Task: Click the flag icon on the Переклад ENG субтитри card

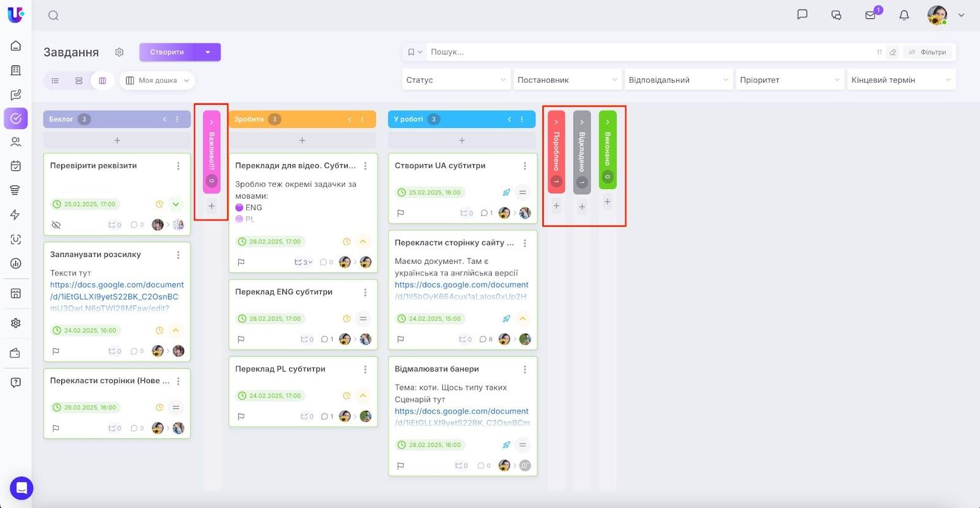Action: (241, 339)
